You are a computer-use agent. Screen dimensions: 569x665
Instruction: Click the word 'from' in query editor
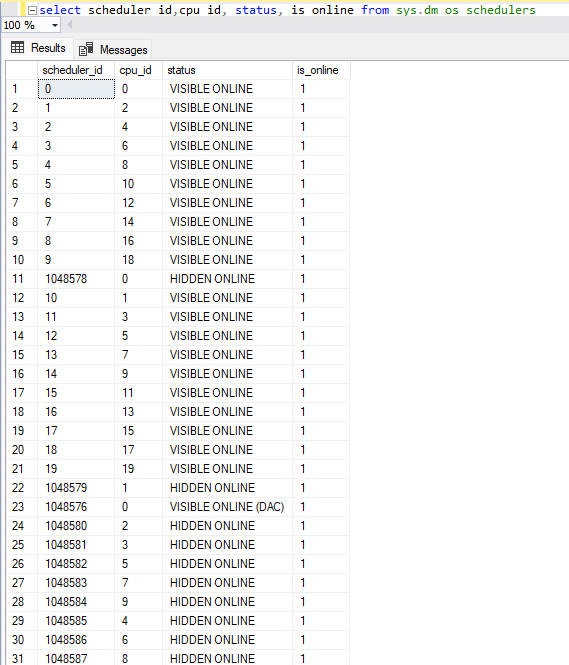[x=375, y=10]
